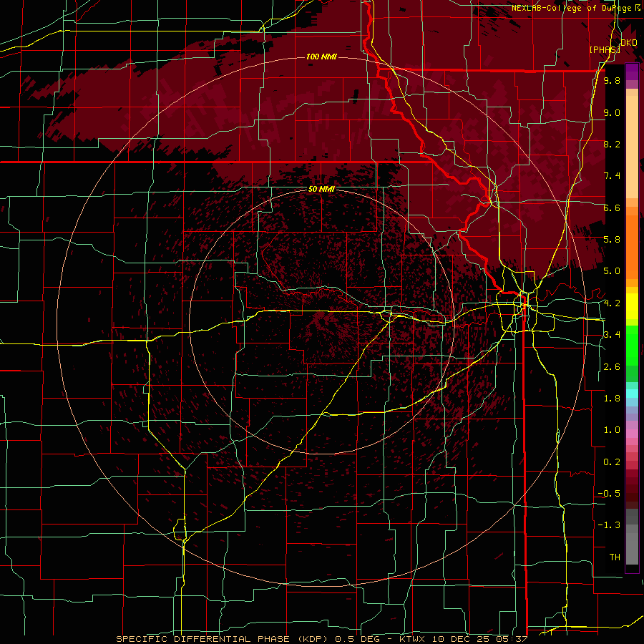Screen dimensions: 644x644
Task: Click the radar site center of the echo burst
Action: coord(321,322)
